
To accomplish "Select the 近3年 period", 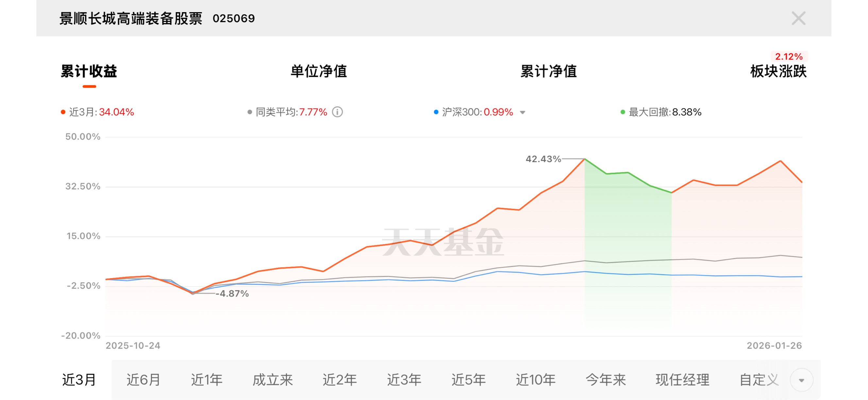I will [404, 380].
